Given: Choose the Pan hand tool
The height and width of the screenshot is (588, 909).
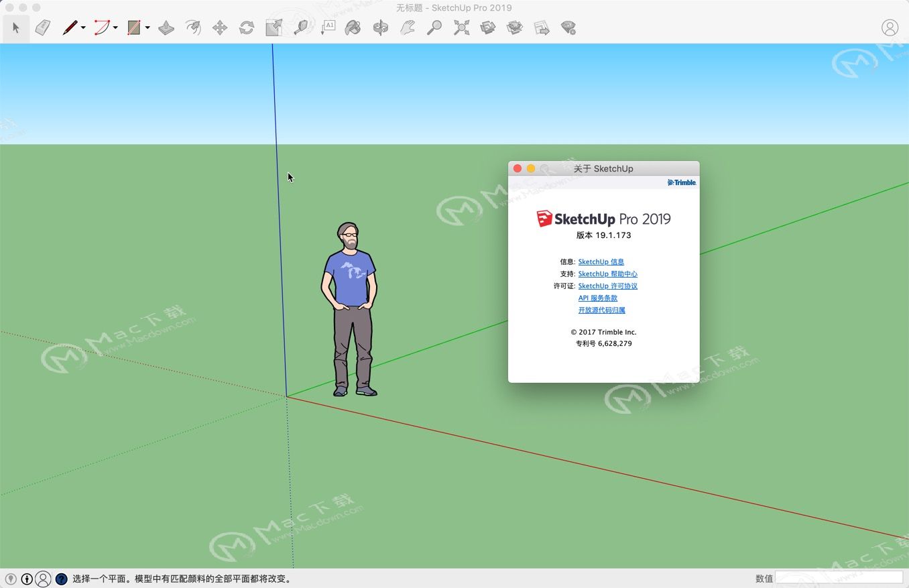Looking at the screenshot, I should coord(408,28).
